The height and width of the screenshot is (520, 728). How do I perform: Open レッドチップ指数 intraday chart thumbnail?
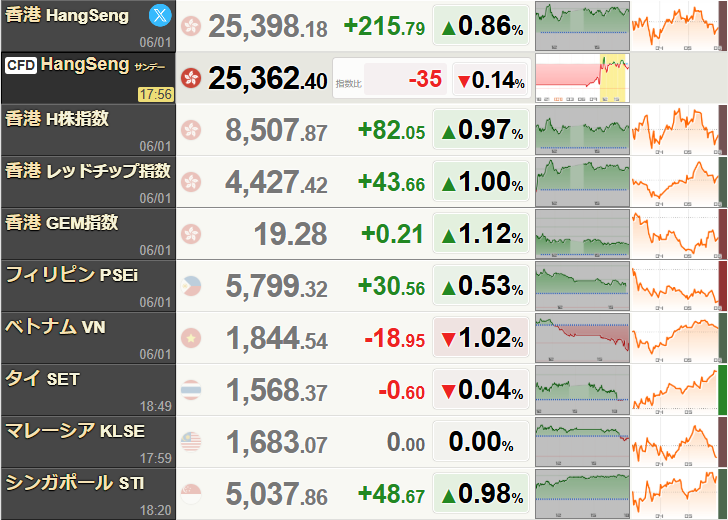point(582,182)
